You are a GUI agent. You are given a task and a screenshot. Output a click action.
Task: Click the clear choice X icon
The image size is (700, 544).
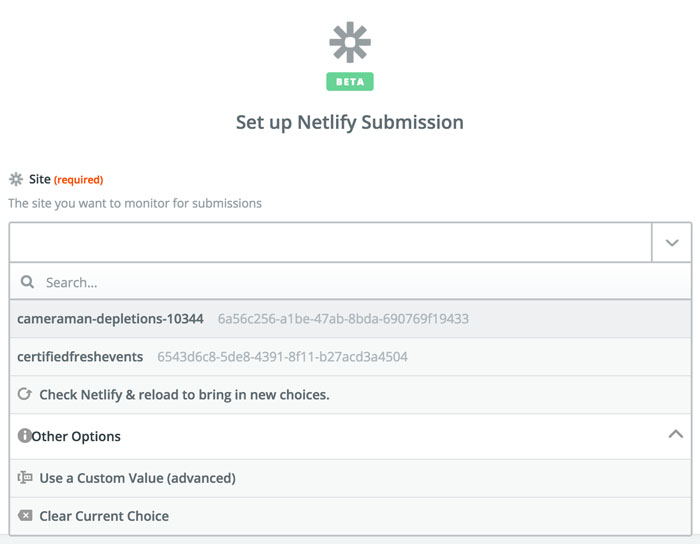click(25, 516)
